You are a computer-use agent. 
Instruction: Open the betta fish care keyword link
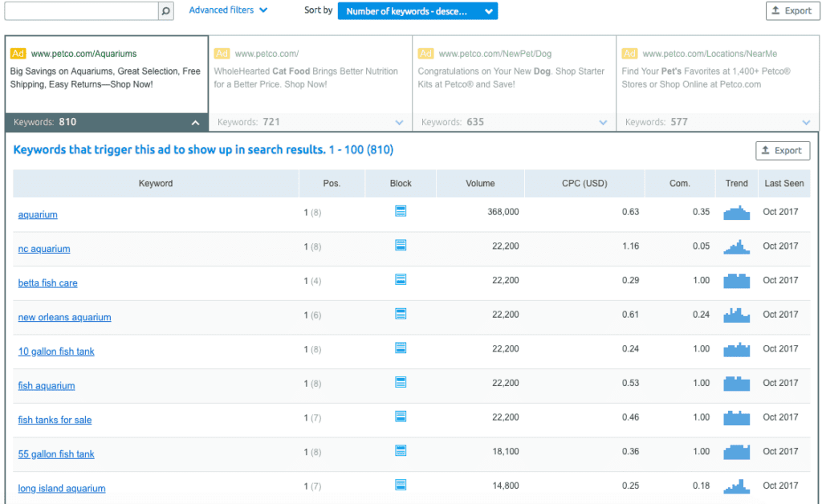coord(47,283)
